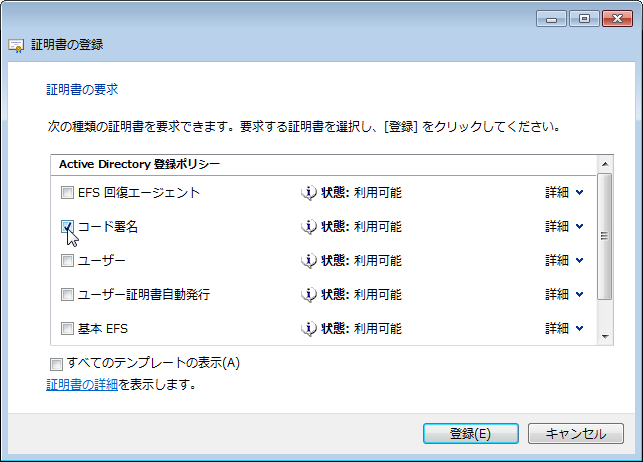Click the certificate enrollment title bar icon
The height and width of the screenshot is (462, 643).
(16, 45)
